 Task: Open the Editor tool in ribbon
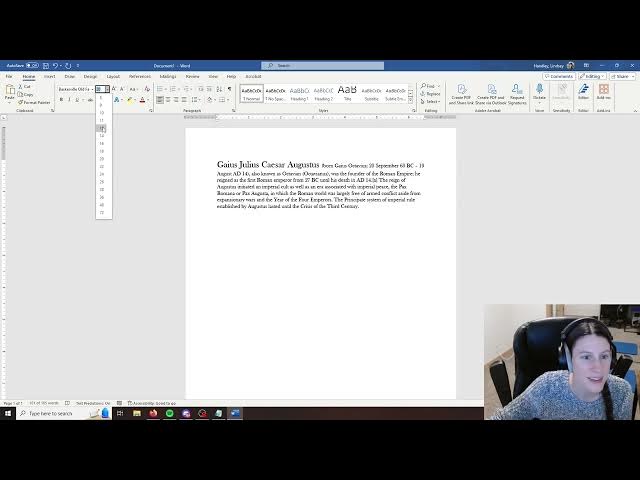[584, 92]
